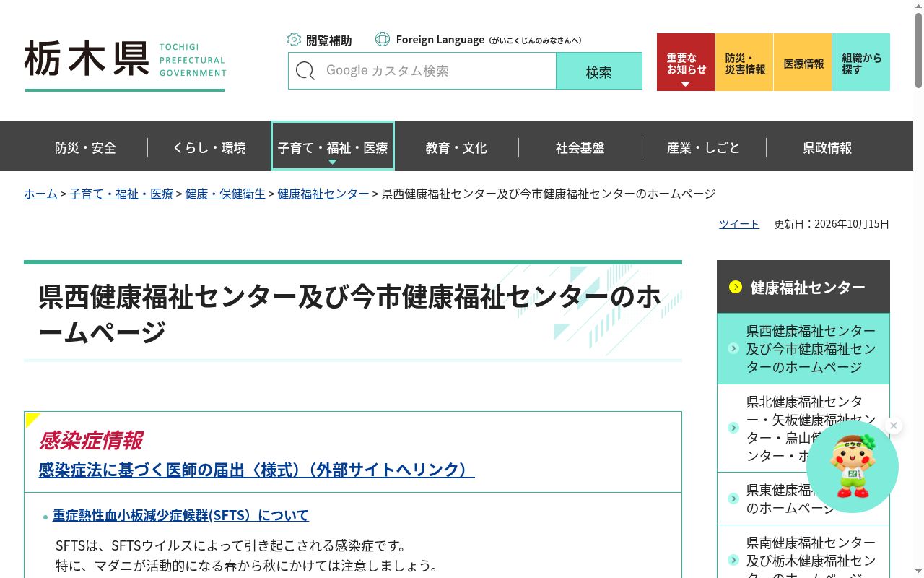Open the 教育・文化 navigation menu
This screenshot has height=578, width=924.
[x=456, y=147]
